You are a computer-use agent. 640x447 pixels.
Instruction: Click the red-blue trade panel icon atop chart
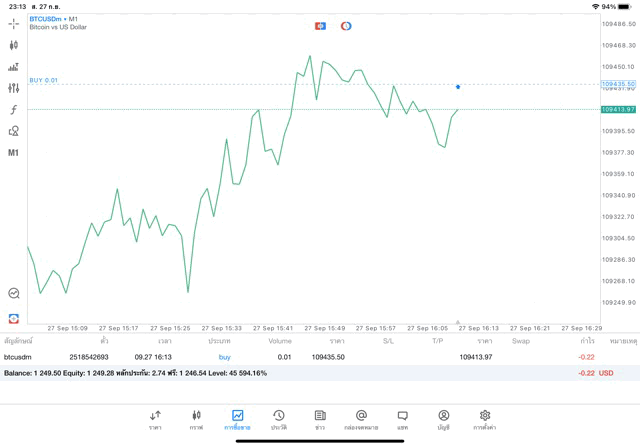point(320,26)
